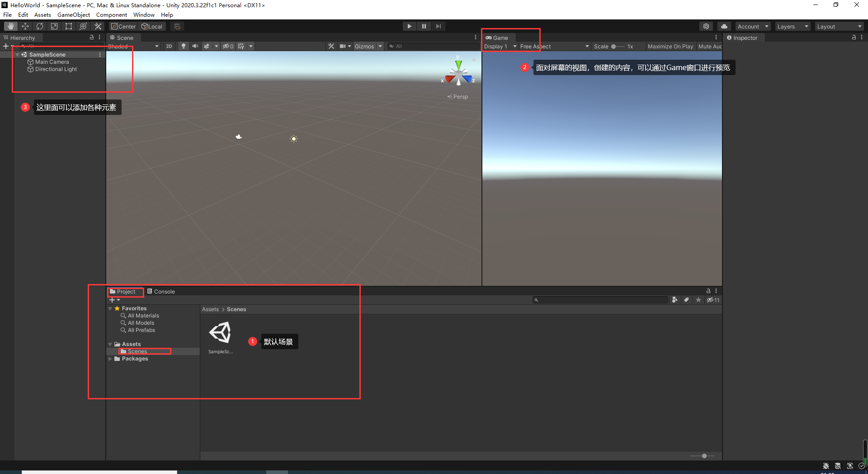Switch to the Inspector tab
The height and width of the screenshot is (474, 868).
(x=742, y=38)
